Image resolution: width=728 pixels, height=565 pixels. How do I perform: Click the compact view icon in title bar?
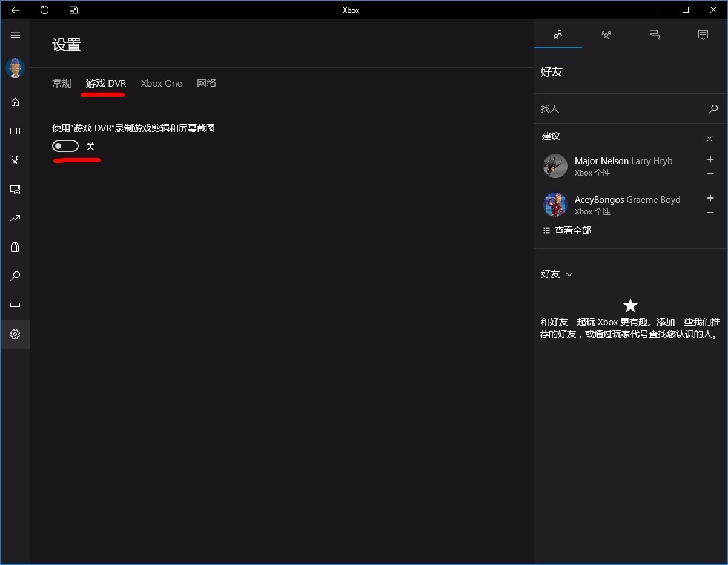73,10
